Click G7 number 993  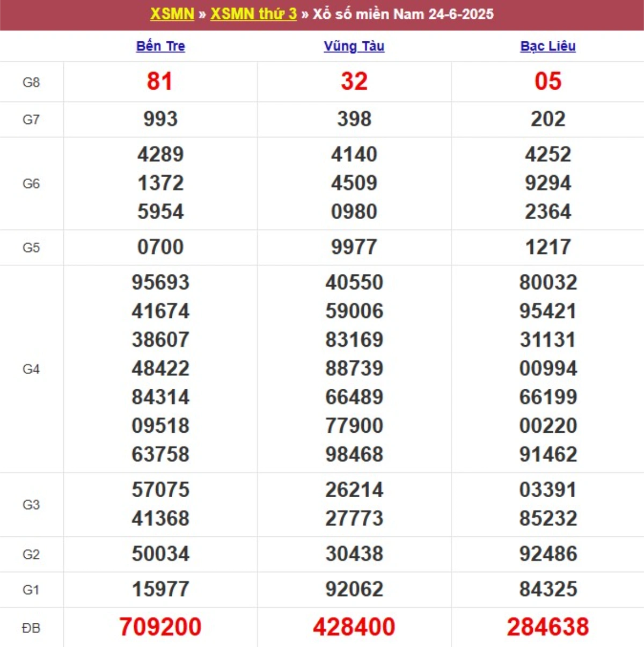pos(160,119)
